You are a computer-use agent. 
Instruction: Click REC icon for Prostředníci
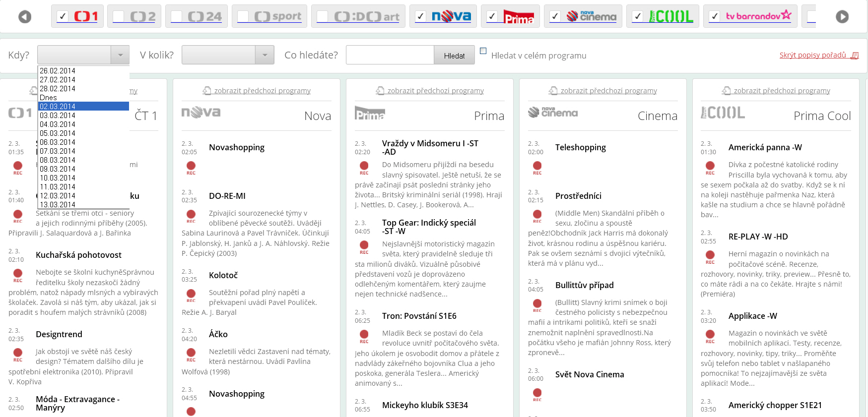[537, 216]
